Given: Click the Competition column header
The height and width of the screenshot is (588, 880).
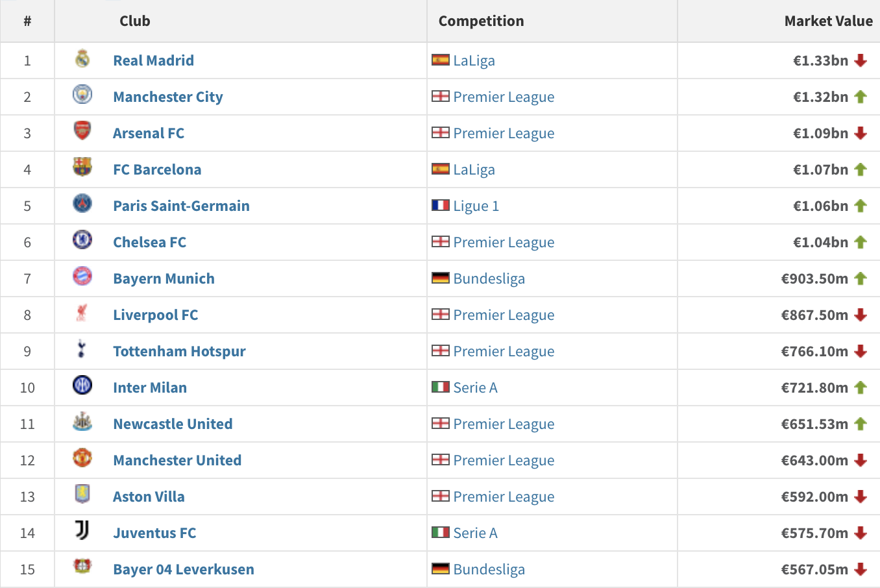Looking at the screenshot, I should [x=482, y=21].
